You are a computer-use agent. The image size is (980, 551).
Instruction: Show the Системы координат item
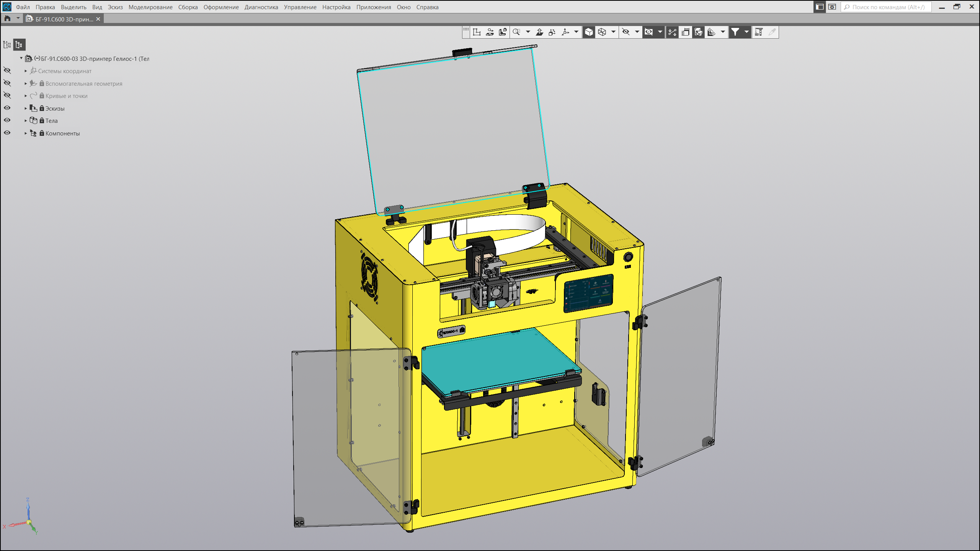7,70
